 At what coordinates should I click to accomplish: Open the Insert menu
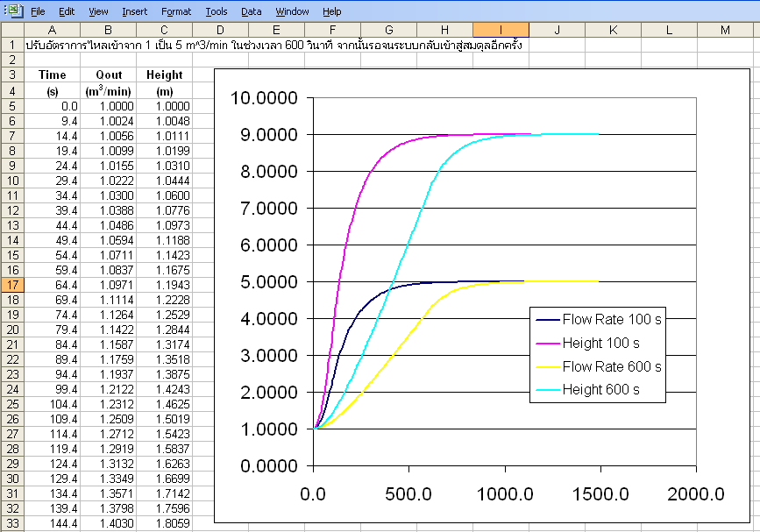click(134, 11)
